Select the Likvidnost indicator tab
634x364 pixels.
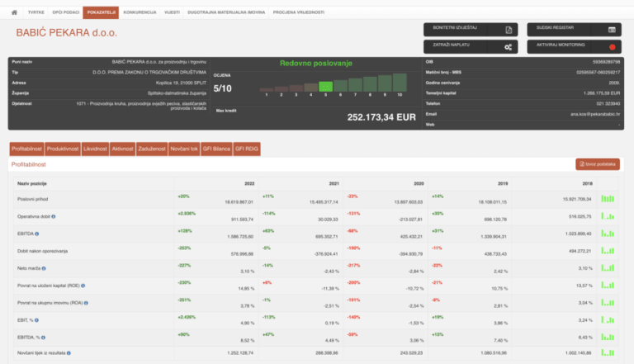click(95, 149)
